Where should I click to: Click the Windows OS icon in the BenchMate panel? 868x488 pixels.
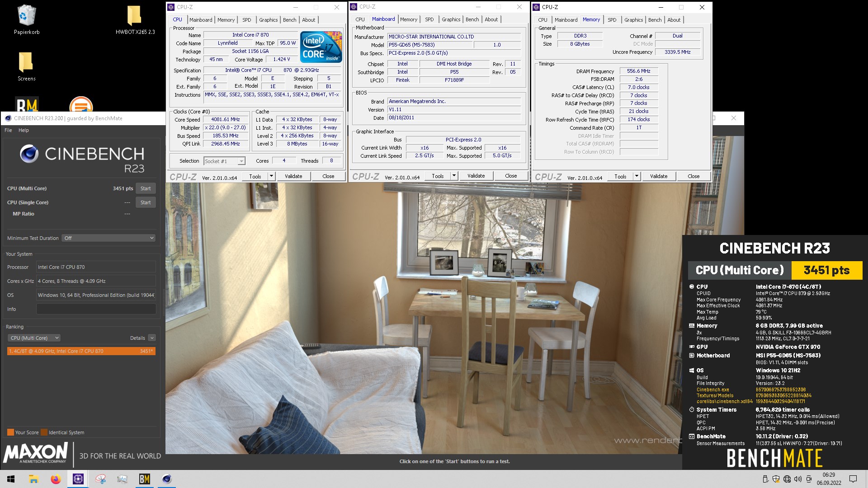(x=692, y=371)
